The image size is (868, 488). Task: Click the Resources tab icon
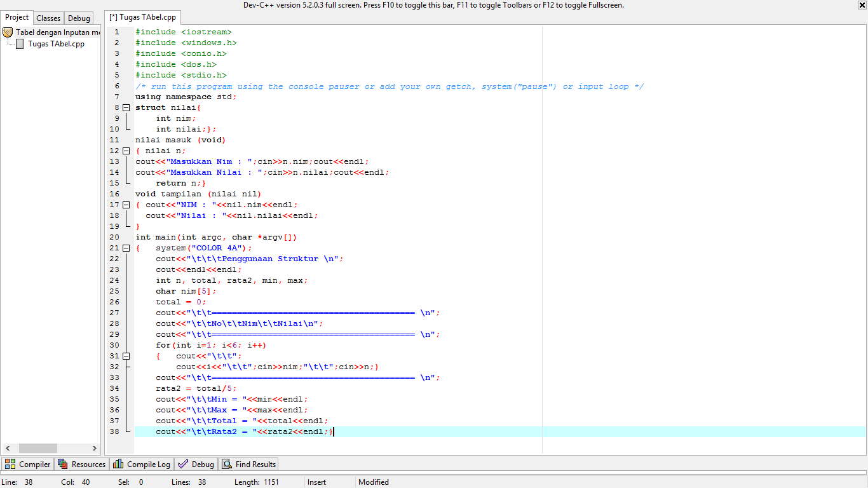[x=63, y=464]
